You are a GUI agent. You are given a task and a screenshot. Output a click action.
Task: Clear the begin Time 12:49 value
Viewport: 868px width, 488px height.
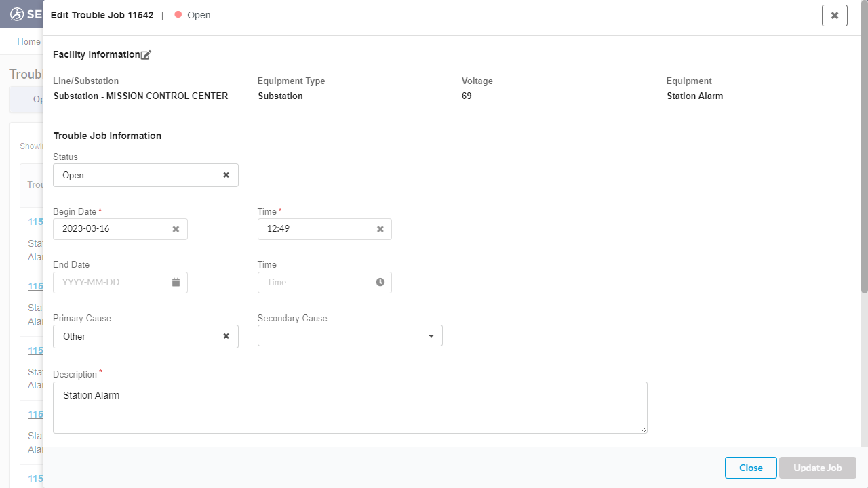[380, 229]
